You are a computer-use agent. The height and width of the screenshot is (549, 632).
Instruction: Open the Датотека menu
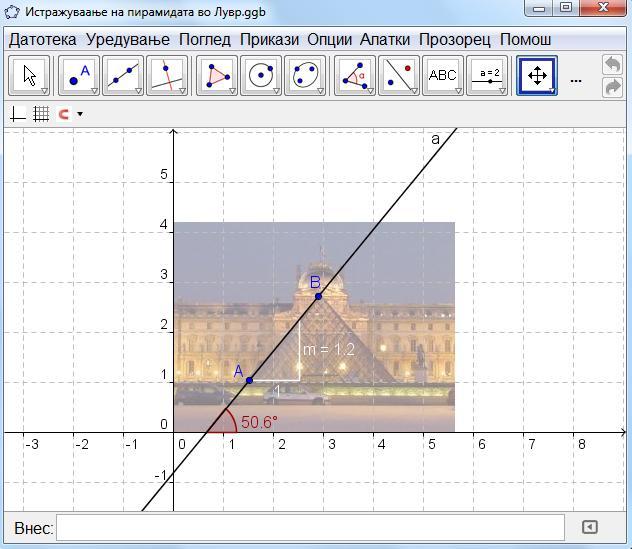point(43,40)
